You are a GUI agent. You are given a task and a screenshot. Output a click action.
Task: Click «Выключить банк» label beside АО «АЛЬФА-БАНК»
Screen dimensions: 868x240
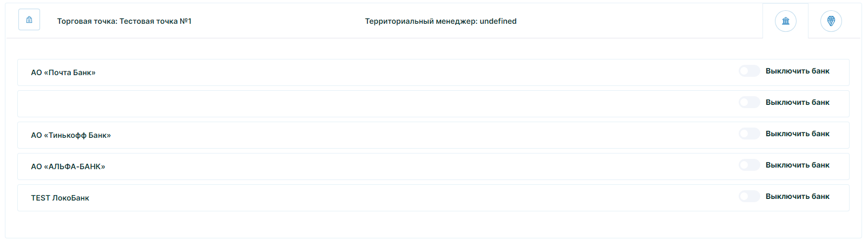point(797,165)
